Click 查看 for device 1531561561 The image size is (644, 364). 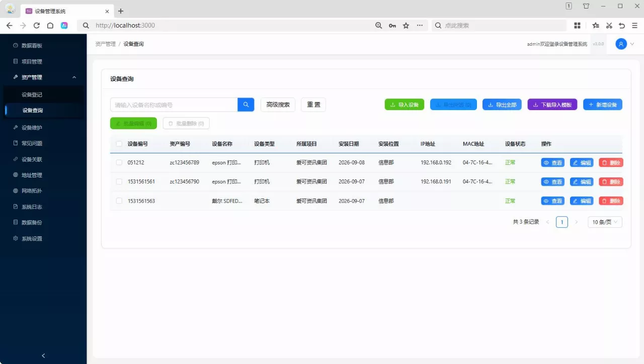click(553, 181)
